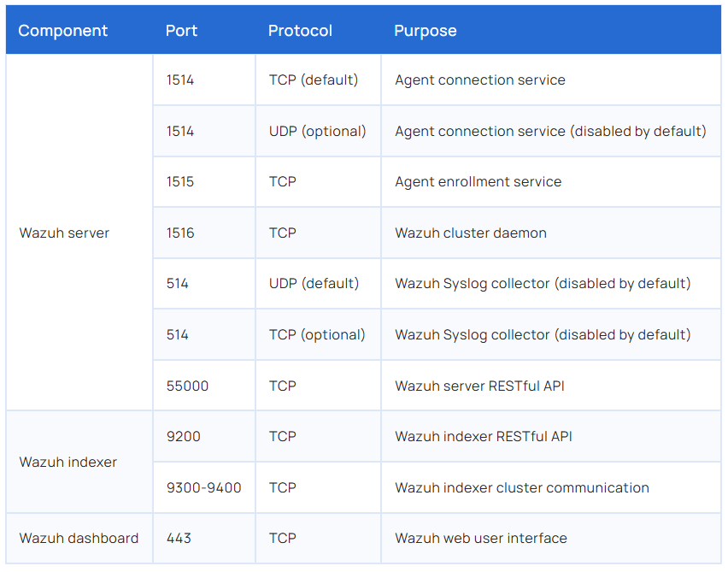Select the Protocol column header
This screenshot has height=572, width=728.
300,31
